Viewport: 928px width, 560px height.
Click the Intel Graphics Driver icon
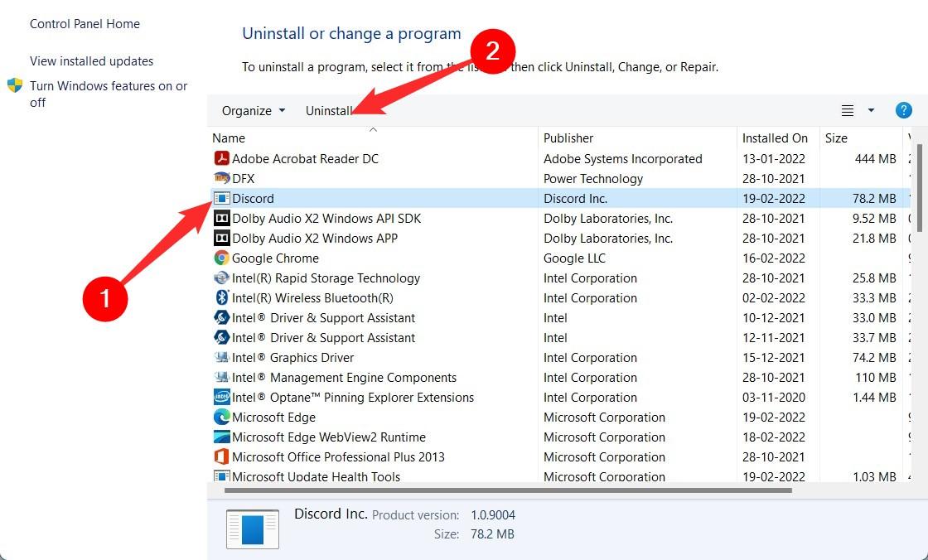(221, 358)
